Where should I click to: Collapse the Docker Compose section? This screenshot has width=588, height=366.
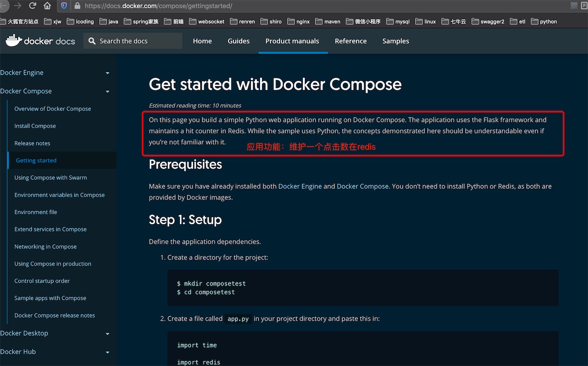pyautogui.click(x=108, y=92)
